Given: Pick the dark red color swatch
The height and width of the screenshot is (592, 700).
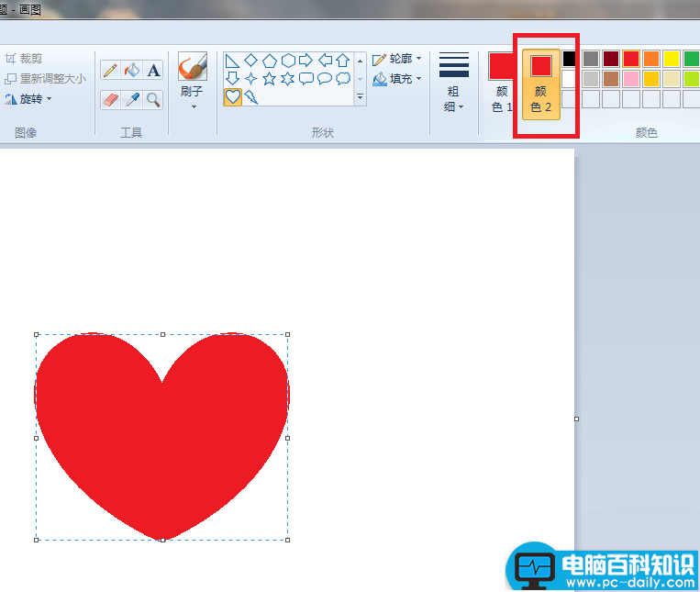Looking at the screenshot, I should tap(611, 59).
